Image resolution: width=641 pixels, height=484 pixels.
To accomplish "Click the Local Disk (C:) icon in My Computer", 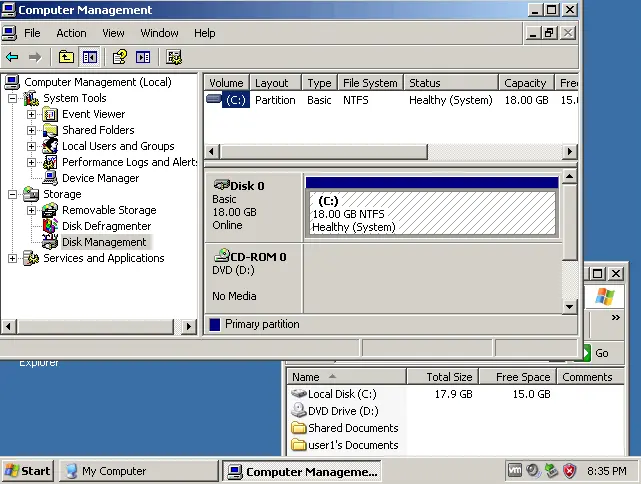I will (299, 393).
